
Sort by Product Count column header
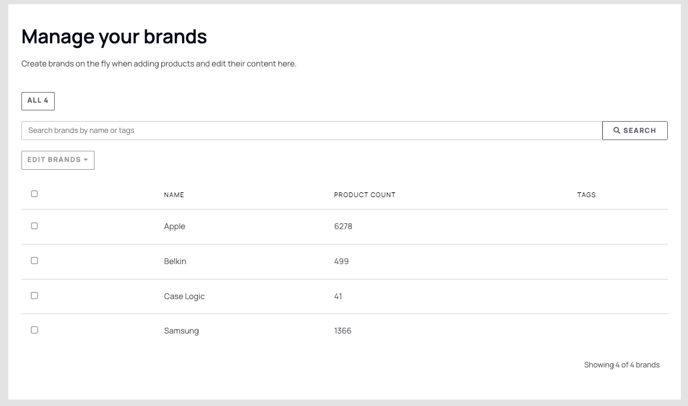(x=365, y=195)
